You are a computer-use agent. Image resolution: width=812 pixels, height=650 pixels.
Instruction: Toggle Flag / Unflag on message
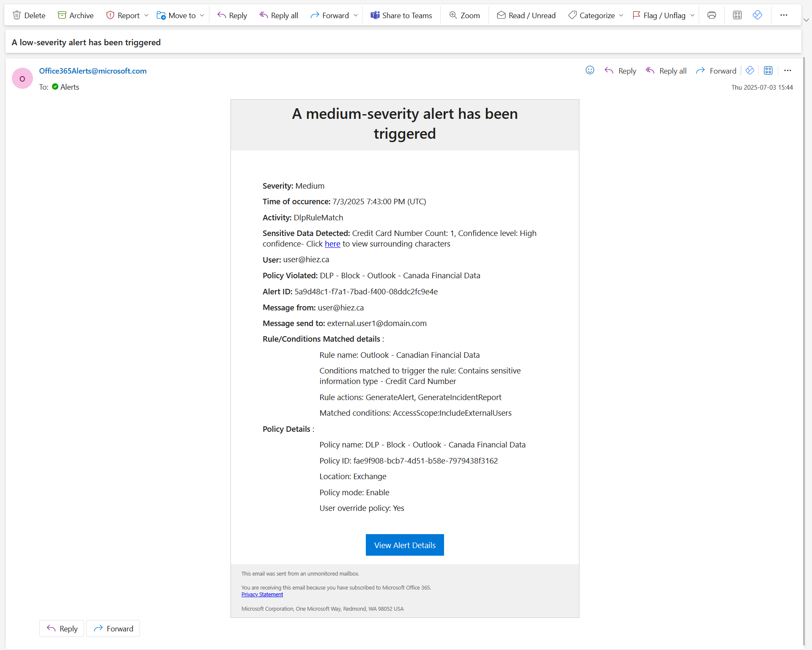[659, 15]
